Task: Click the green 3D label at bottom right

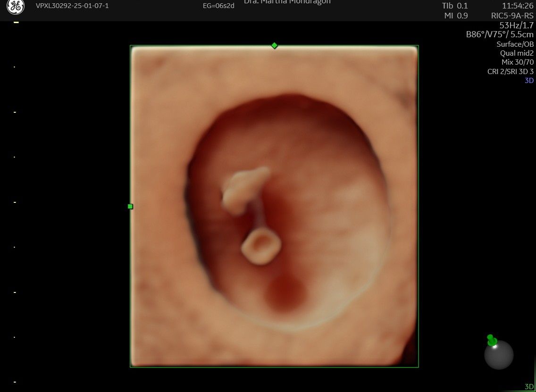Action: pyautogui.click(x=529, y=387)
